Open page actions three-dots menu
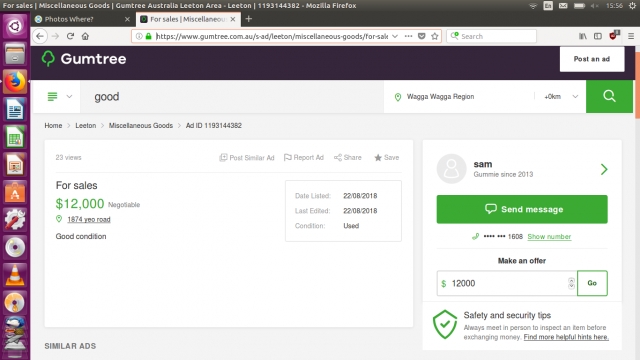 click(x=408, y=36)
